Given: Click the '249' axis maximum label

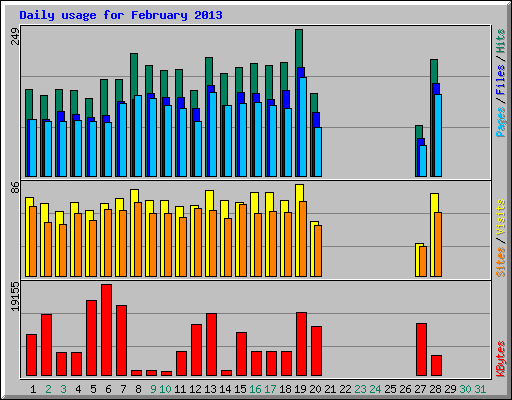Looking at the screenshot, I should (16, 36).
